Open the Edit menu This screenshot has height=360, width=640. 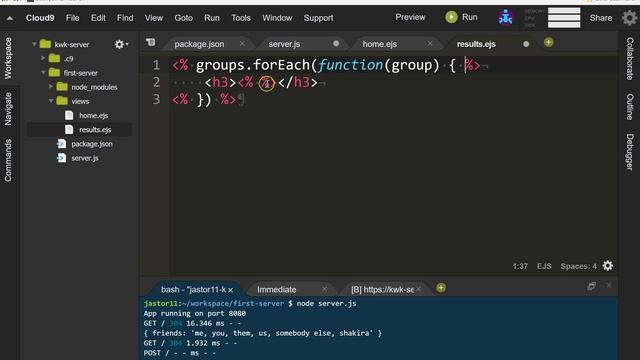(x=98, y=18)
